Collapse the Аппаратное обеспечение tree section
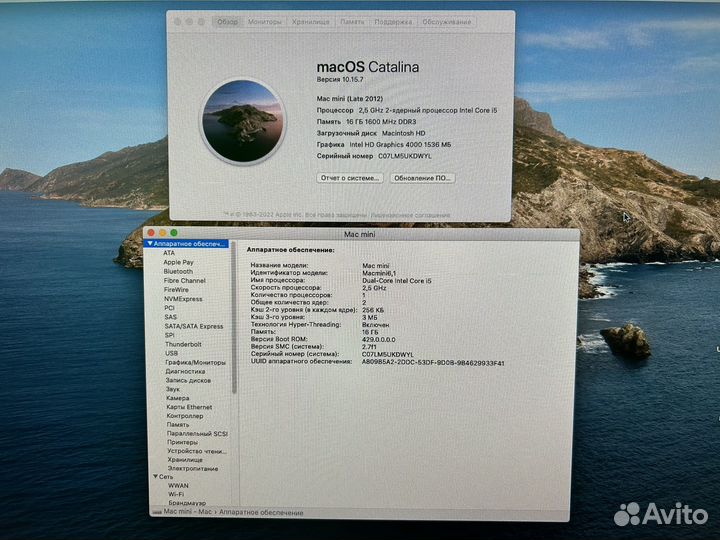Screen dimensions: 720x540 point(150,243)
